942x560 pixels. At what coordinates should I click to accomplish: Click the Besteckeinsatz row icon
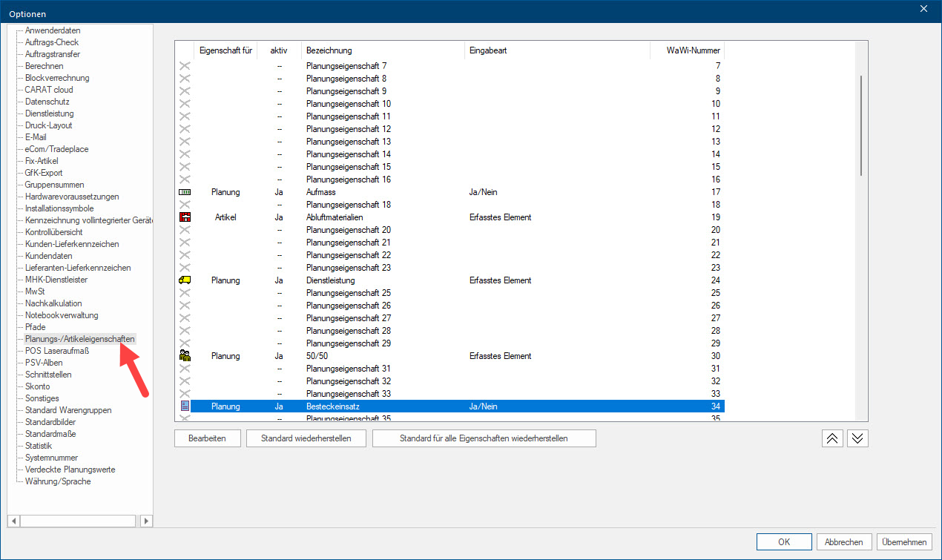tap(185, 406)
